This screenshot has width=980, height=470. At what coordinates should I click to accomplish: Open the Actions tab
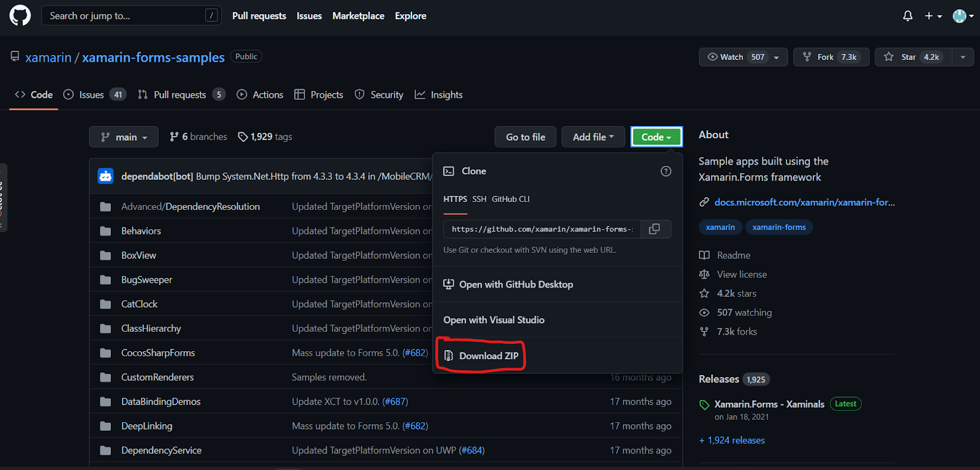point(260,95)
